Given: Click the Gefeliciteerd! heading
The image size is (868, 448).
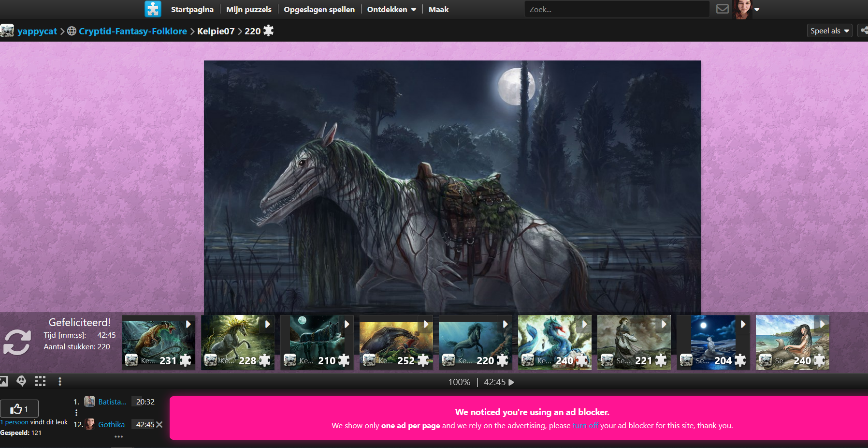Looking at the screenshot, I should click(x=80, y=323).
